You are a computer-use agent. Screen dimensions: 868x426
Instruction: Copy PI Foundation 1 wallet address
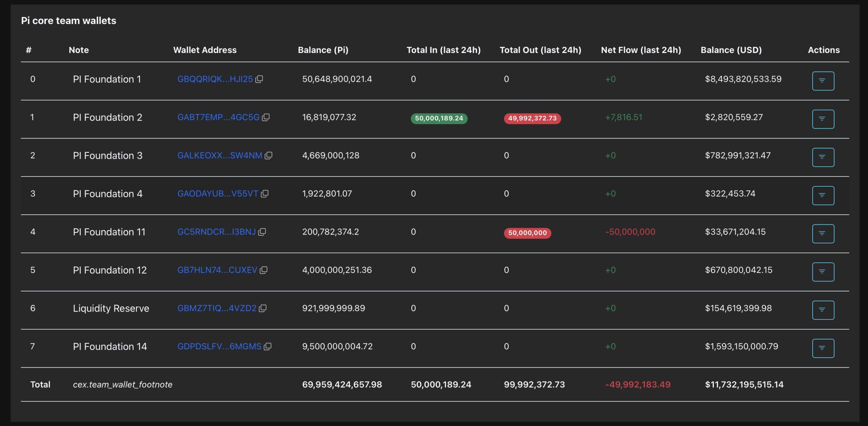(x=260, y=79)
